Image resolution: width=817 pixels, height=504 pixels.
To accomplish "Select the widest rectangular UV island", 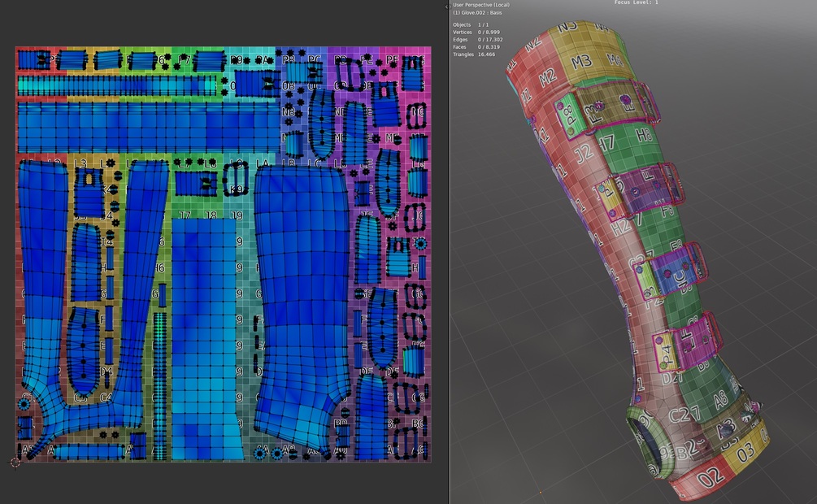I will 149,128.
